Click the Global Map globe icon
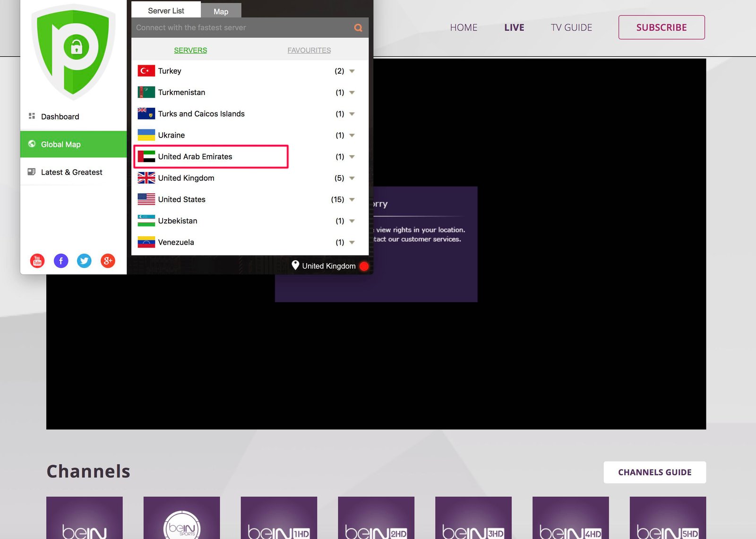 (32, 144)
